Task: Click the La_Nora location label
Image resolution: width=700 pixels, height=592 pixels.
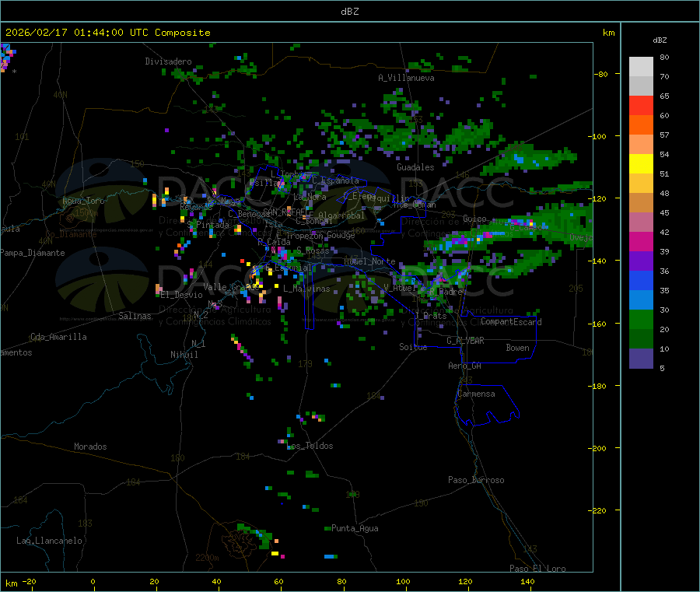Action: (x=310, y=197)
